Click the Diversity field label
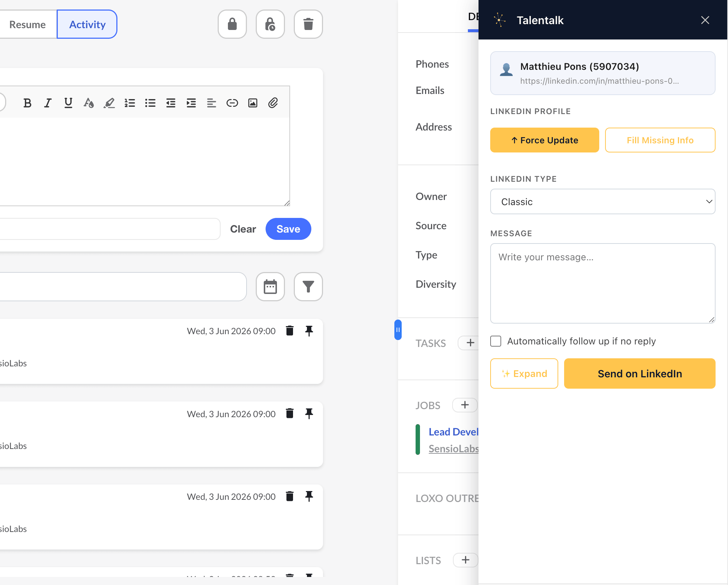Screen dimensions: 728x585 (x=436, y=284)
